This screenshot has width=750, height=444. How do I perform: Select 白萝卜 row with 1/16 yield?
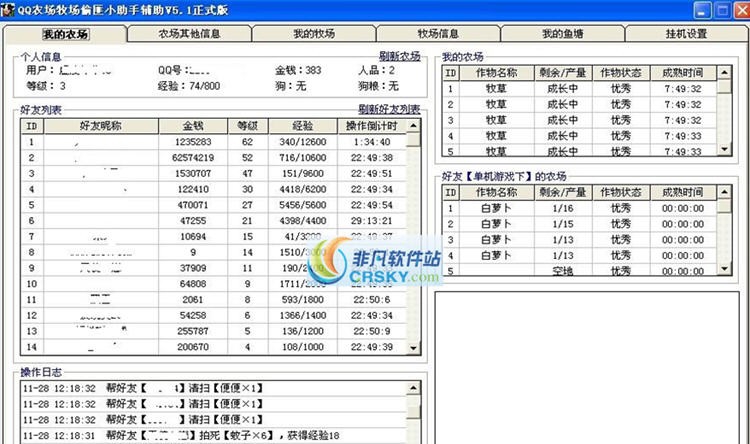[x=580, y=209]
